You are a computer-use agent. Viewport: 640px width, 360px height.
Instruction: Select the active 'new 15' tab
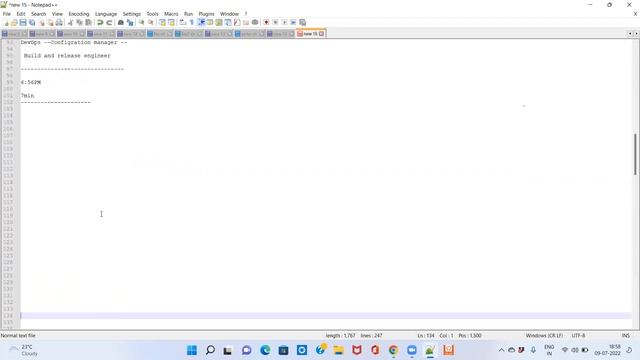(x=310, y=34)
